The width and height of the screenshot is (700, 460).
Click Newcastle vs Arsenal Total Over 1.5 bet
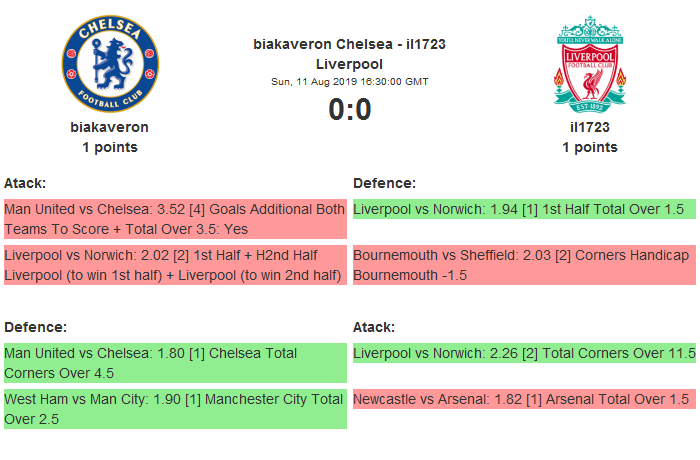pos(524,399)
